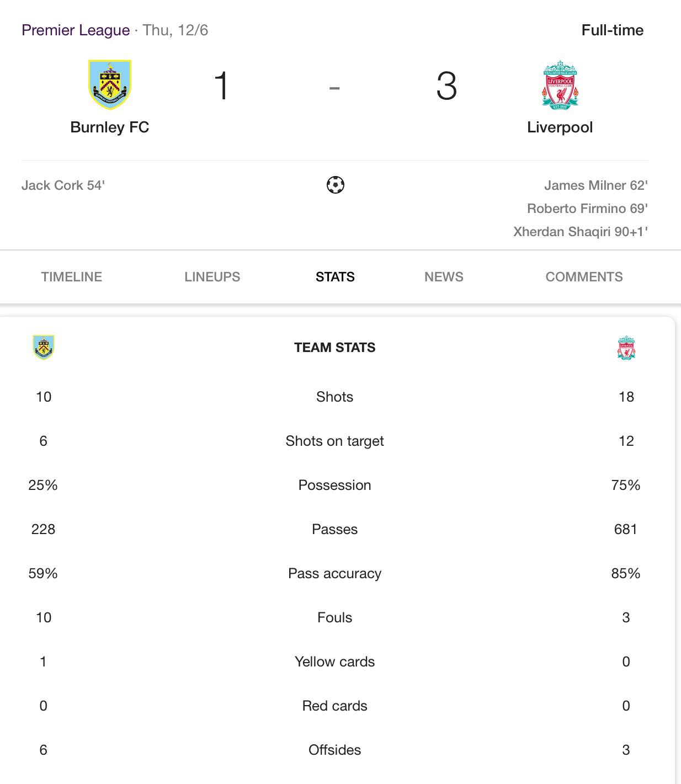The image size is (681, 784).
Task: Click the large Burnley FC crest
Action: point(110,85)
